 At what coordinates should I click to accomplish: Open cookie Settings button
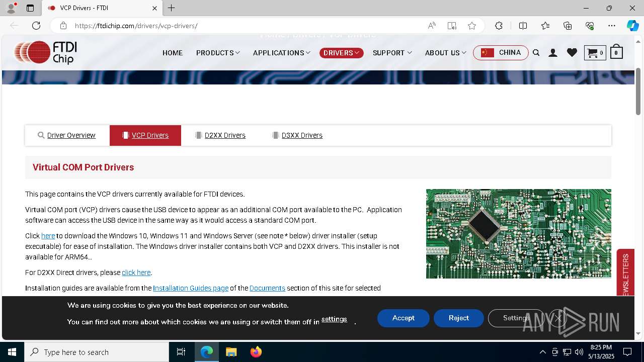[x=516, y=318]
